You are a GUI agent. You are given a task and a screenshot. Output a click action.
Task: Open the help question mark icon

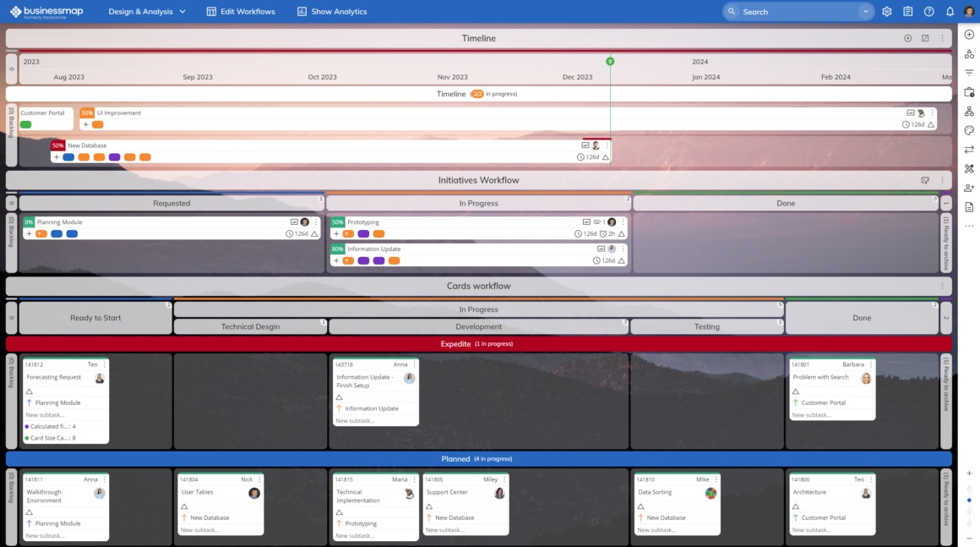929,11
